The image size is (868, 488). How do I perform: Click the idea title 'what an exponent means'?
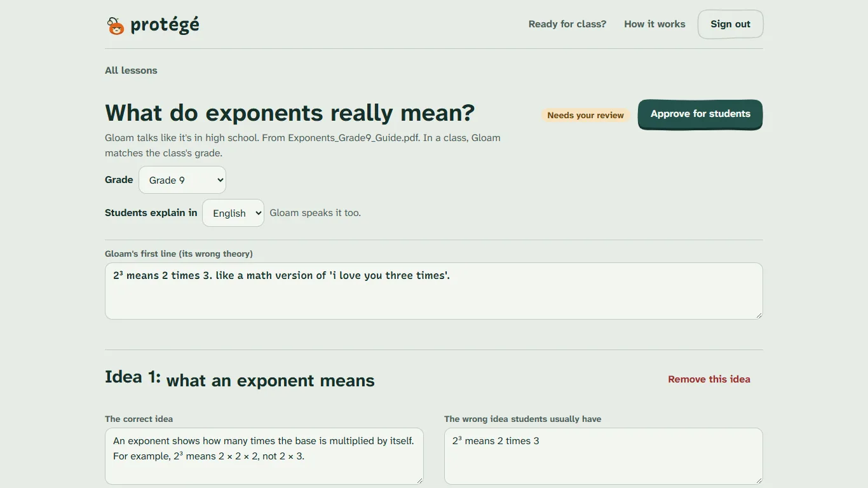(271, 381)
